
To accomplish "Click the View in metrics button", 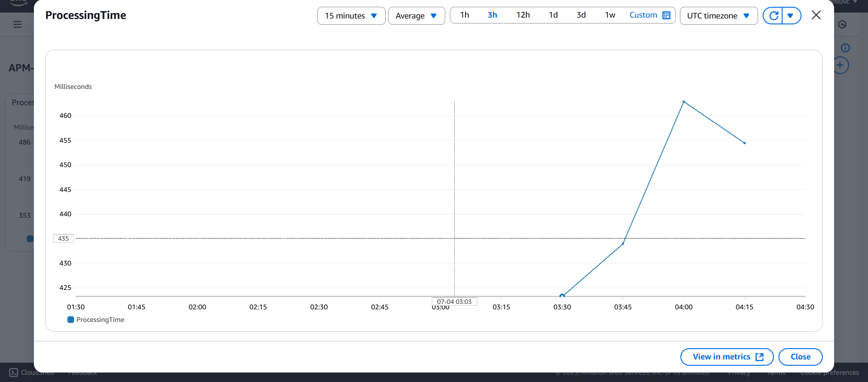I will [726, 357].
